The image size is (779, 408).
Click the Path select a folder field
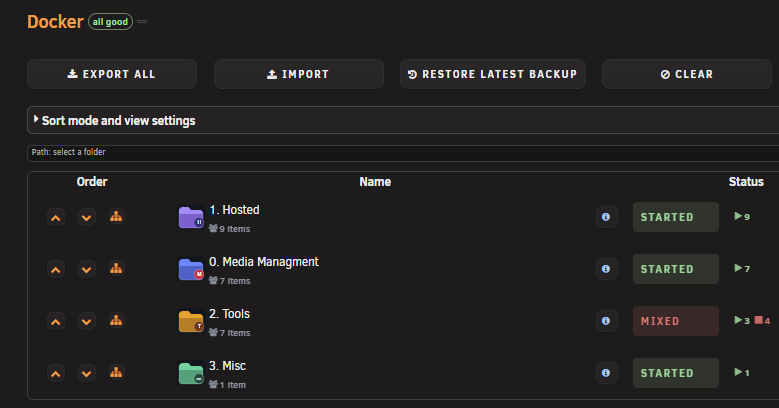coord(403,153)
